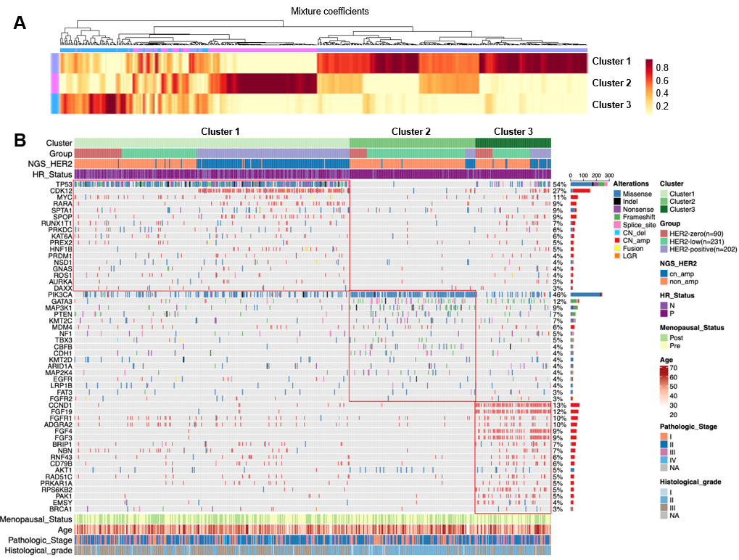Image resolution: width=739 pixels, height=560 pixels.
Task: Click the Missense legend swatch
Action: click(617, 194)
